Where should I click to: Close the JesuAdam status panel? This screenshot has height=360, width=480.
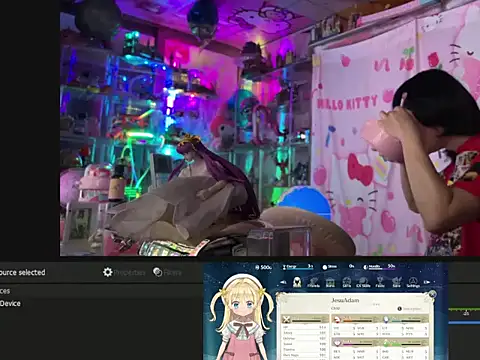[x=432, y=294]
